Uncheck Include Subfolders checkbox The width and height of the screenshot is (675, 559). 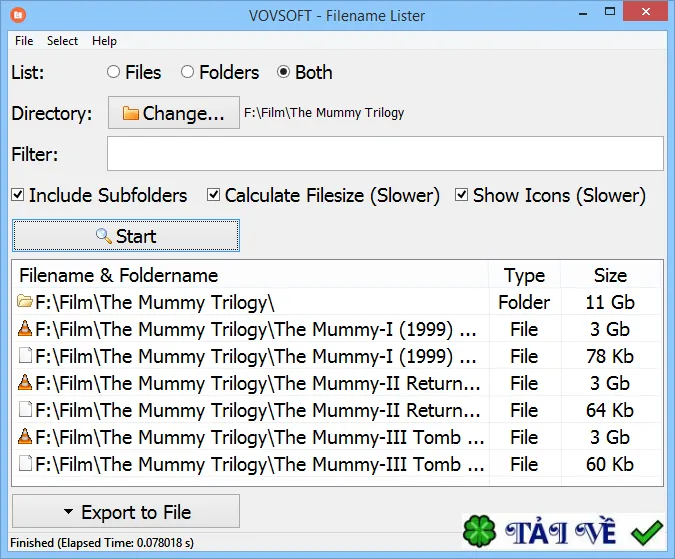18,195
